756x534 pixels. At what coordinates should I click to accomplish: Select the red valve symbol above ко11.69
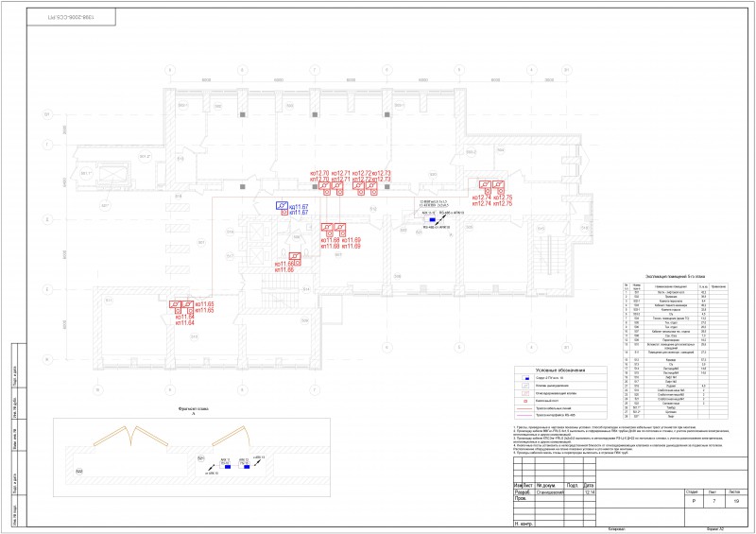tap(340, 227)
